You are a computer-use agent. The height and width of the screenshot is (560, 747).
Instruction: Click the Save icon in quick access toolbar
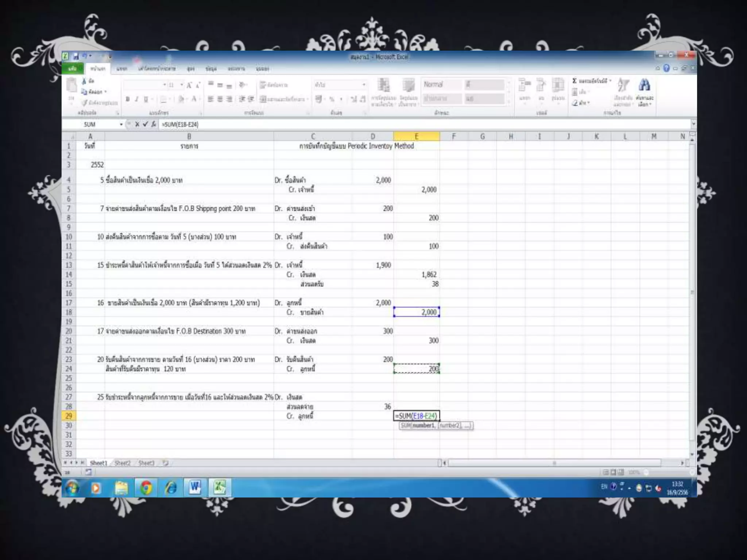coord(76,57)
